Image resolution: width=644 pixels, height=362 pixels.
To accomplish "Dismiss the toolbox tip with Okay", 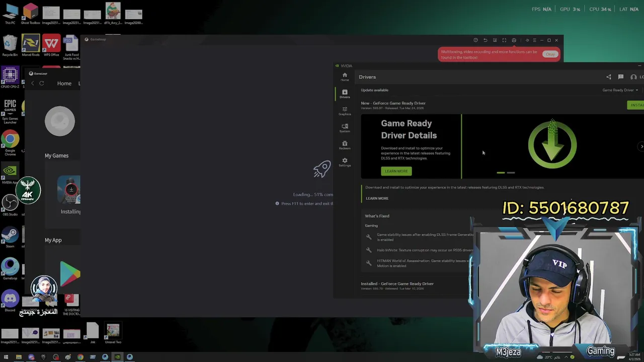I will pyautogui.click(x=550, y=54).
